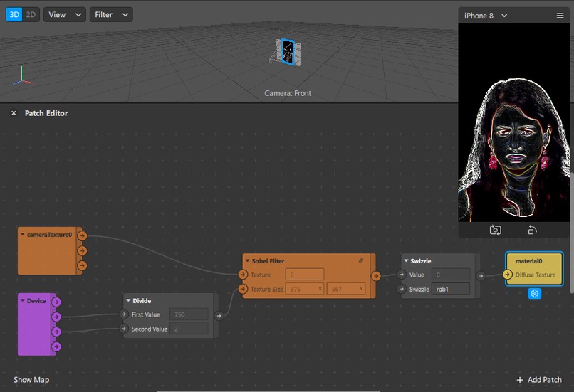This screenshot has height=392, width=574.
Task: Click the fourth output port of Device patch
Action: point(56,346)
